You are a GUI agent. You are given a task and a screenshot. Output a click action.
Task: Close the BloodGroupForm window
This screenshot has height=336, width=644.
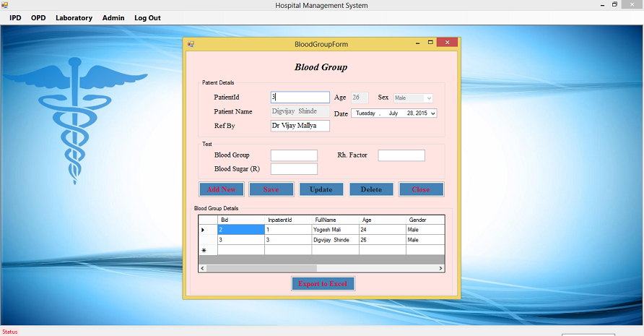448,42
